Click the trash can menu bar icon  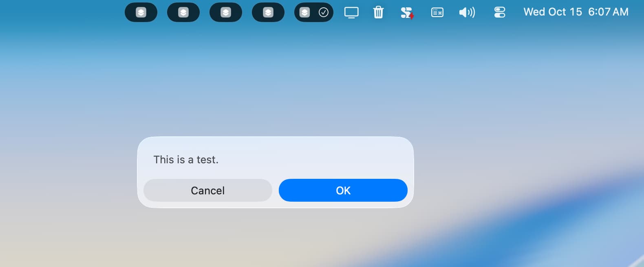378,12
